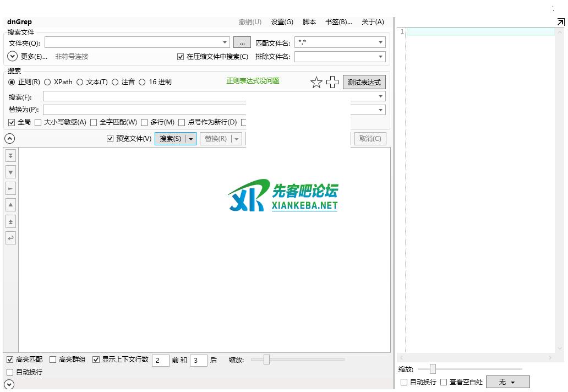The width and height of the screenshot is (568, 392).
Task: Click the single up arrow in results sidebar
Action: coord(10,205)
